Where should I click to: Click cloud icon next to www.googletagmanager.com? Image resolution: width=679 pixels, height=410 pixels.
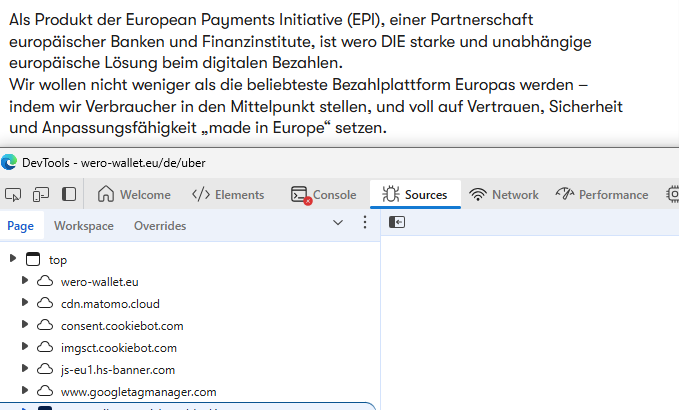45,391
